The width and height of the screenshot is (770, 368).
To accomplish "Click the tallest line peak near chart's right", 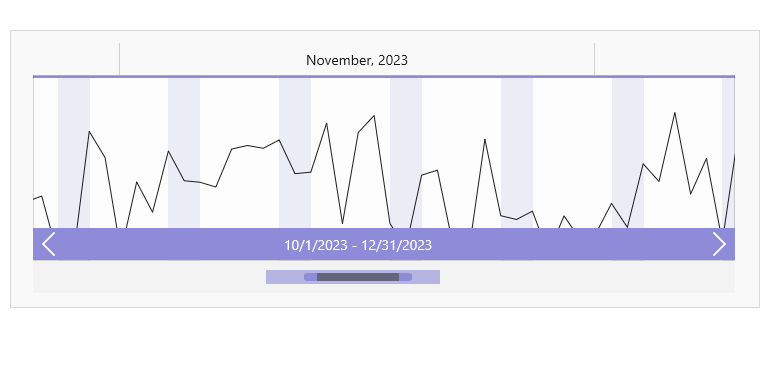I will [x=674, y=113].
